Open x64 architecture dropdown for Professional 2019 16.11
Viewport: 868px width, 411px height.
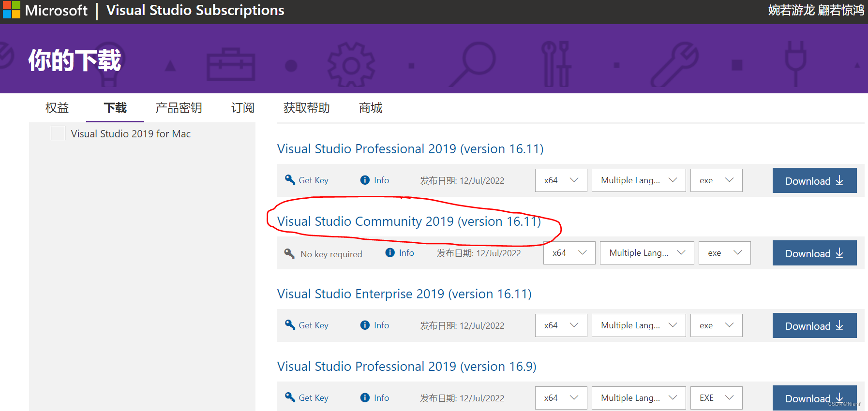tap(561, 180)
